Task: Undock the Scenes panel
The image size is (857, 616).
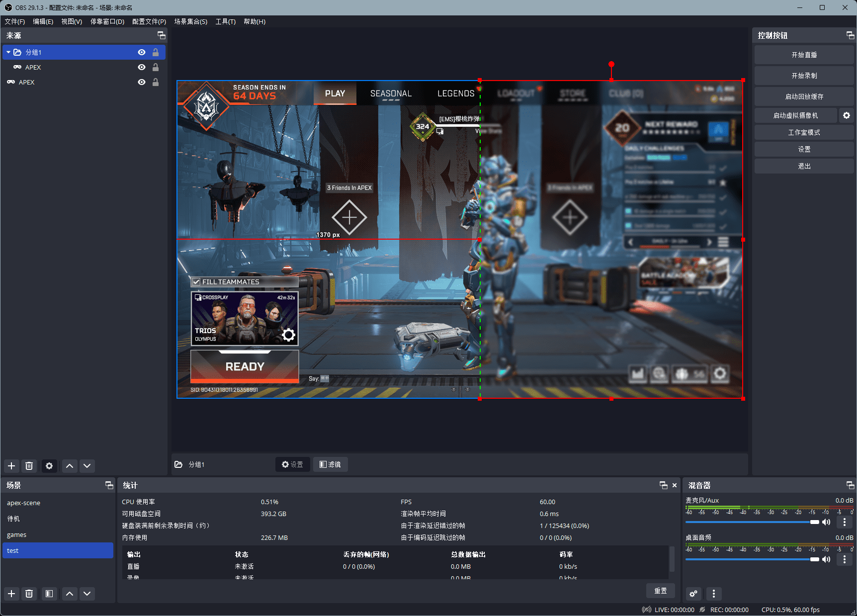Action: coord(109,485)
